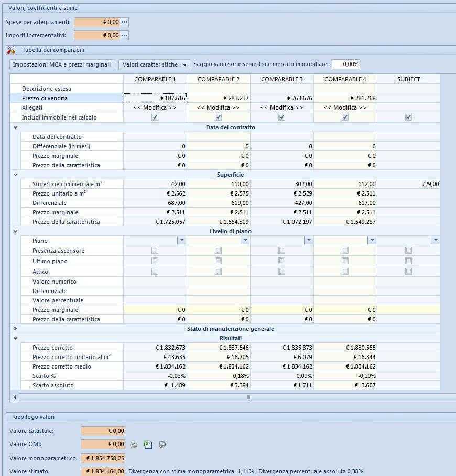Open the ellipsis button for Importi incrementativi
The width and height of the screenshot is (456, 476).
(x=124, y=35)
